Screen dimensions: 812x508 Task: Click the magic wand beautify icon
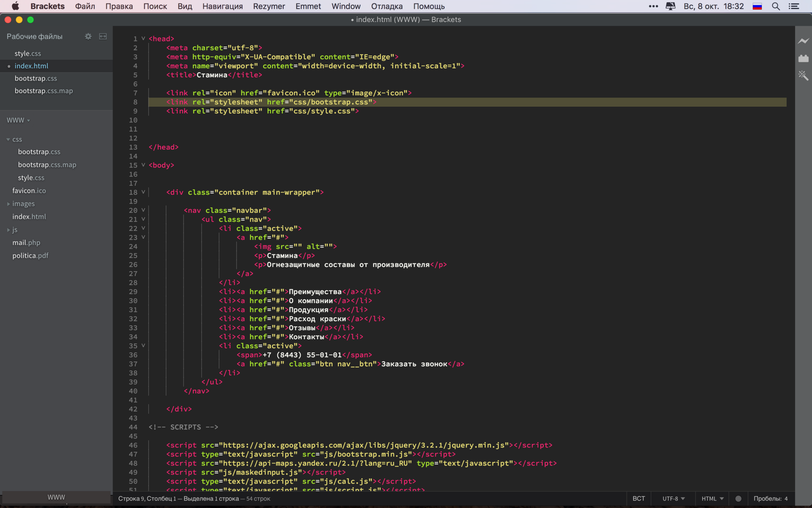(803, 76)
